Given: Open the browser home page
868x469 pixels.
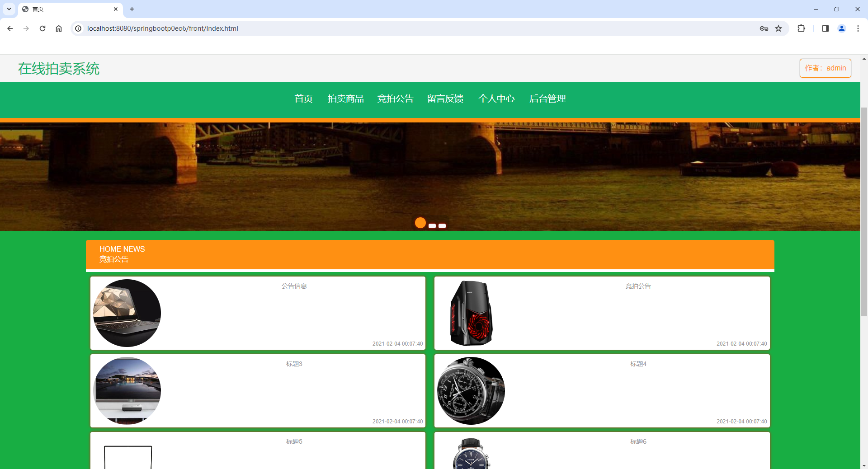Looking at the screenshot, I should click(x=59, y=28).
